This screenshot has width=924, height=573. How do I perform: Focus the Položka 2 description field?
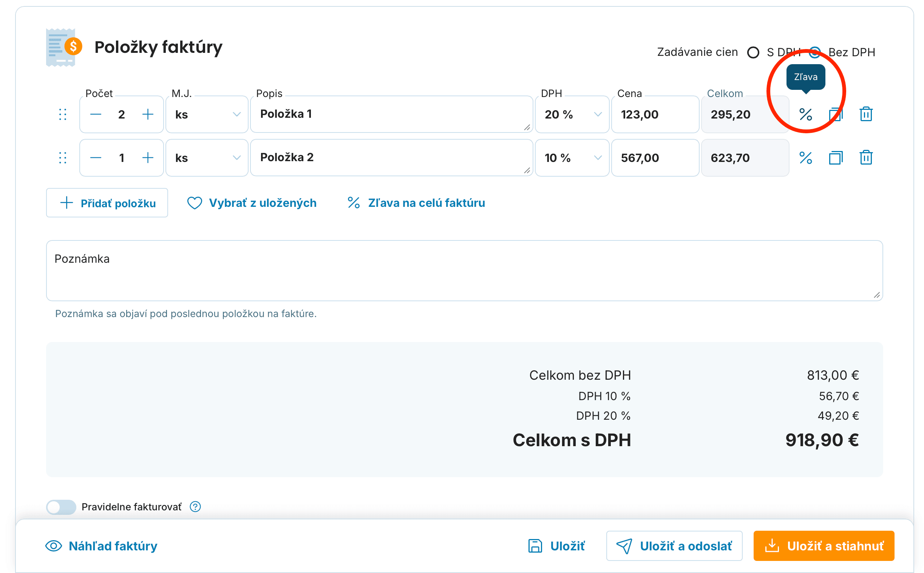(x=391, y=158)
